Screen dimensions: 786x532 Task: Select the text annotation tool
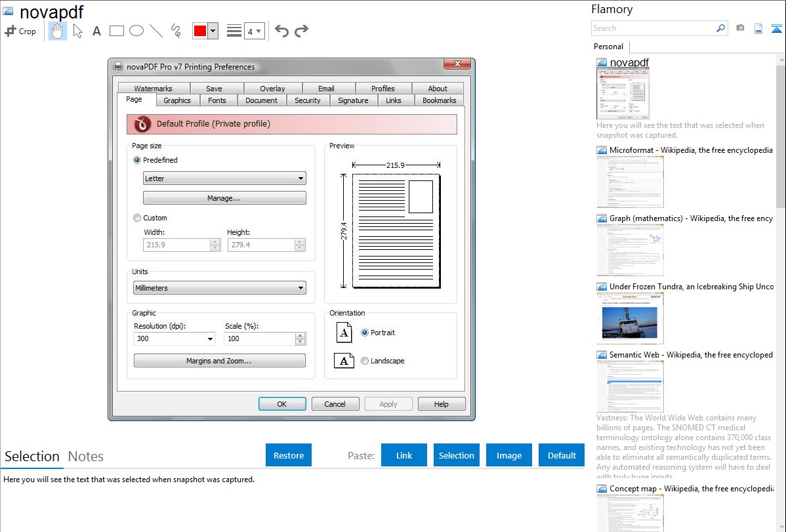[96, 31]
